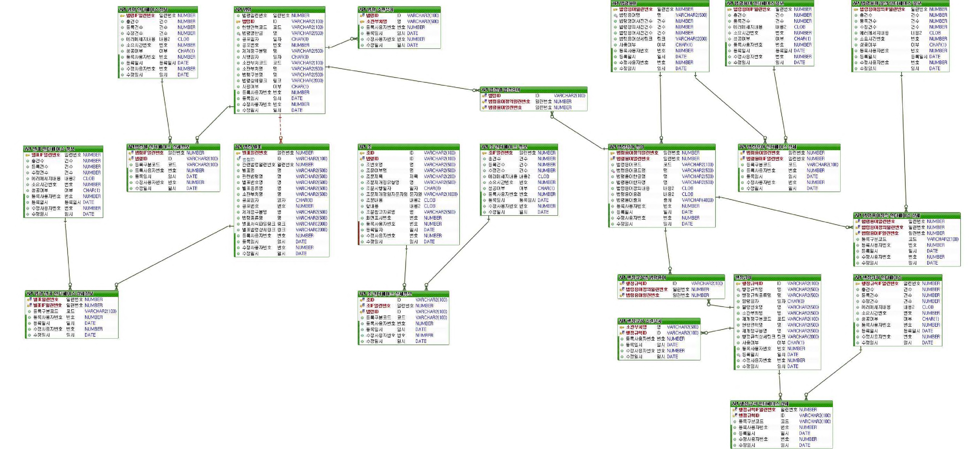The height and width of the screenshot is (449, 980).
Task: Select 에러메세지내용 row in API 법령 인터페이스 정보
Action: pos(158,39)
